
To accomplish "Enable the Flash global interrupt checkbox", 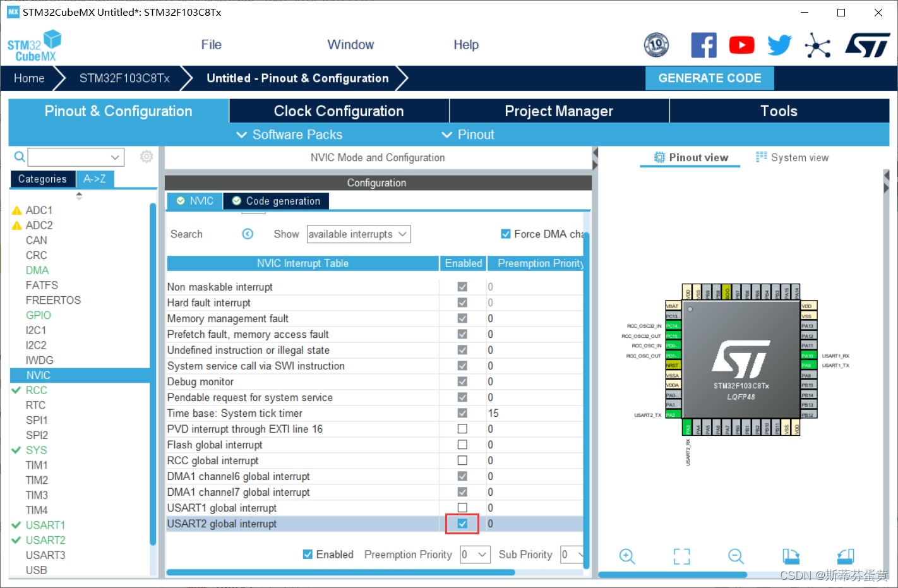I will [x=462, y=445].
